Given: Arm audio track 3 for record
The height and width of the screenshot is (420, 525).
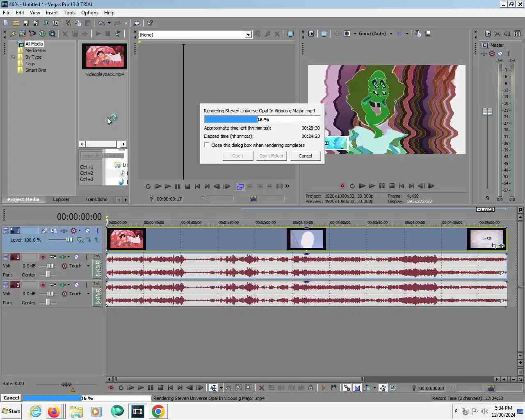Looking at the screenshot, I should [43, 285].
